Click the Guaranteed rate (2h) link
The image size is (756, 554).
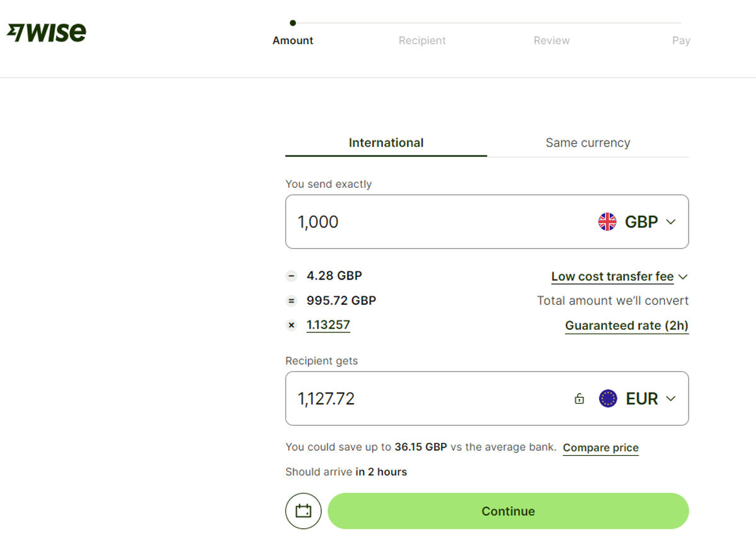[626, 325]
